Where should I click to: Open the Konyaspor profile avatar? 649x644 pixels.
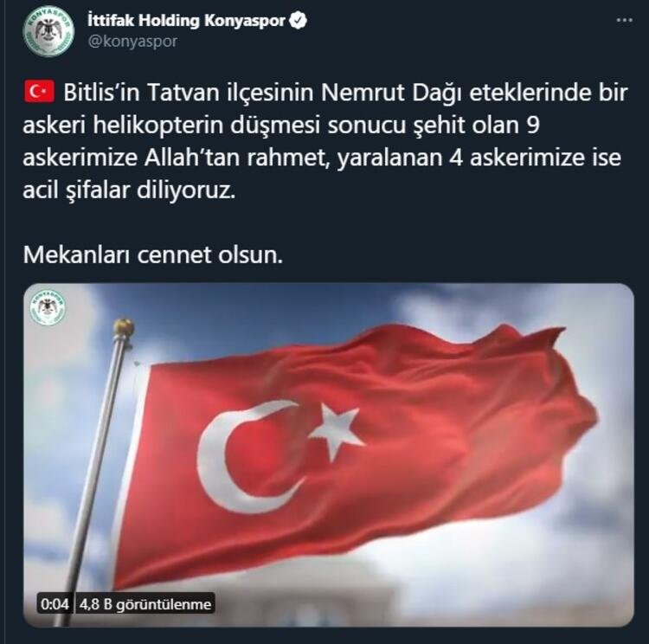[48, 31]
